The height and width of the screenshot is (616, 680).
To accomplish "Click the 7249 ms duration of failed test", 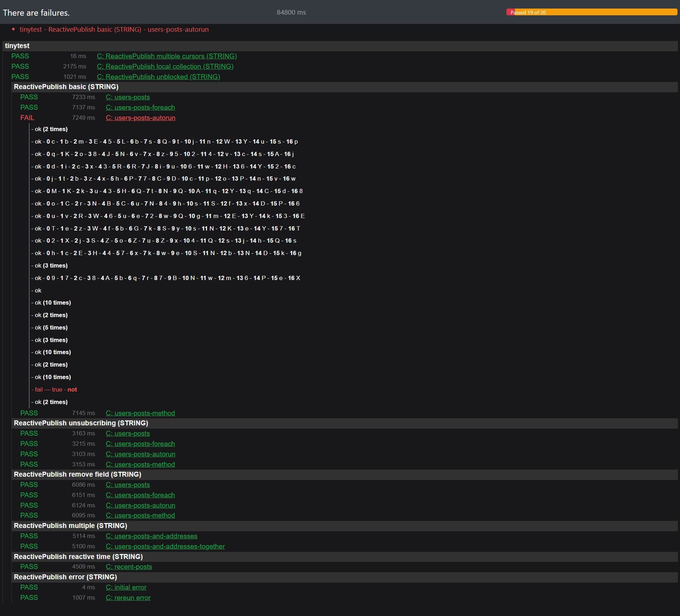I will pos(83,118).
